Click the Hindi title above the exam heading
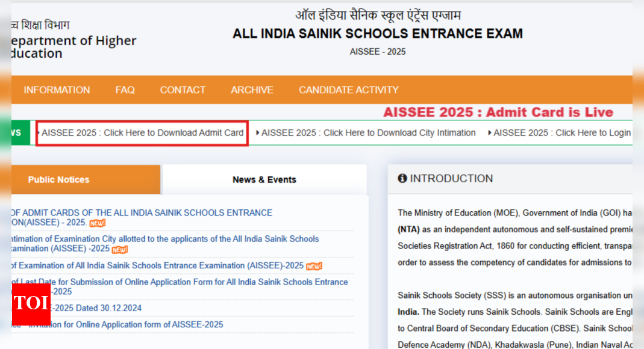Screen dimensions: 644x349 pos(378,16)
